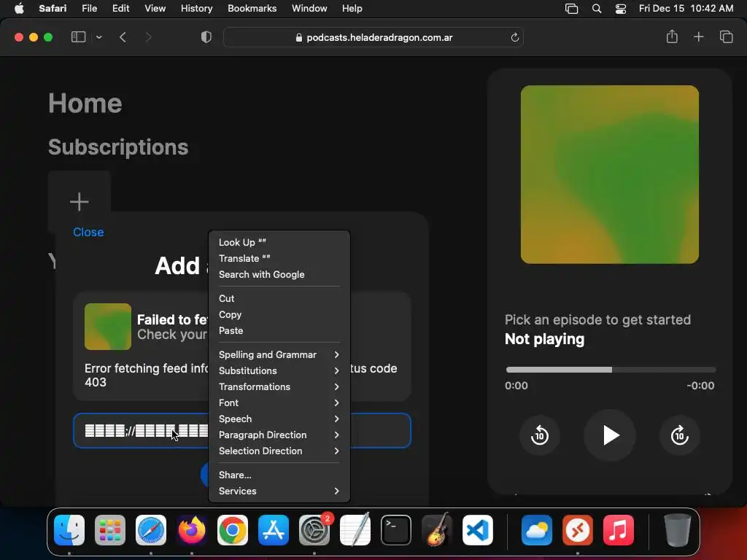747x560 pixels.
Task: Click the Safari address bar
Action: point(373,37)
